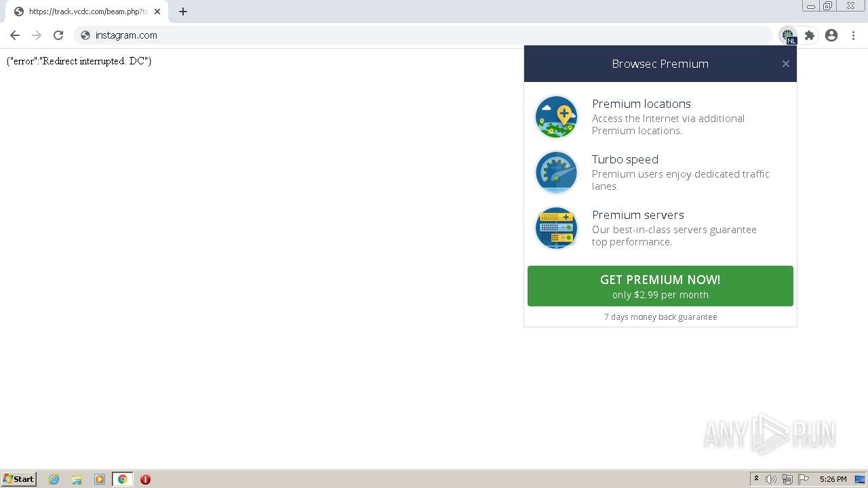The height and width of the screenshot is (488, 868).
Task: Click the 5:26 PM clock
Action: 833,479
